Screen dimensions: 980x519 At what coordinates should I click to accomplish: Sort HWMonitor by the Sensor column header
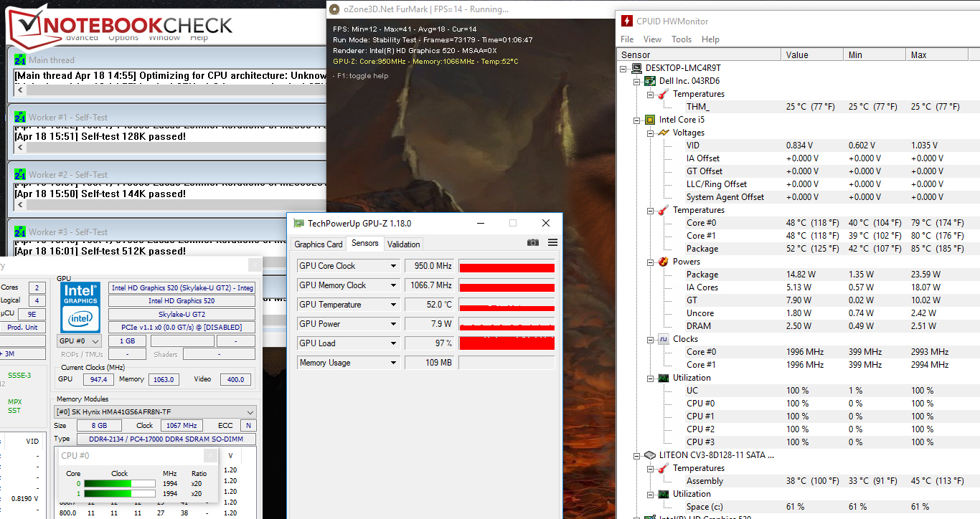(699, 55)
